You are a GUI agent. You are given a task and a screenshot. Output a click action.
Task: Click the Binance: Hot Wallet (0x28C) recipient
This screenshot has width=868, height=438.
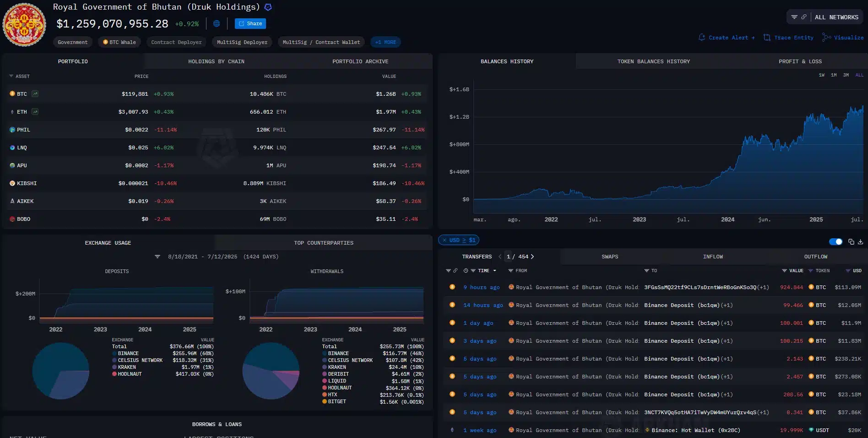pos(695,430)
